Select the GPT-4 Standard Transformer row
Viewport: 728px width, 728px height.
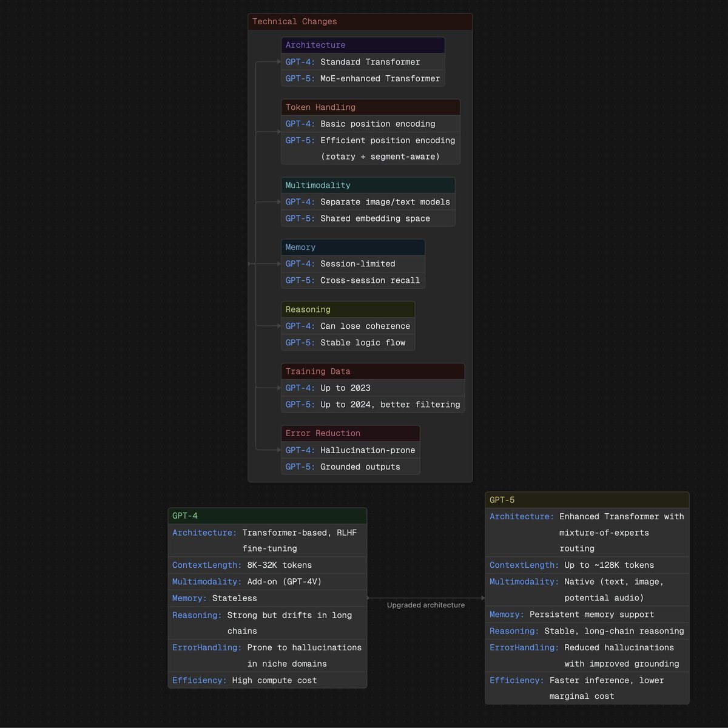pyautogui.click(x=363, y=62)
